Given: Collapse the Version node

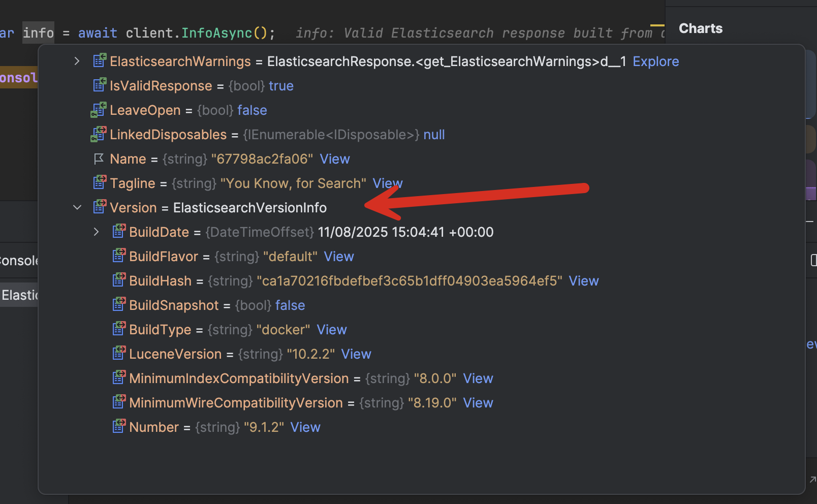Looking at the screenshot, I should (x=77, y=207).
